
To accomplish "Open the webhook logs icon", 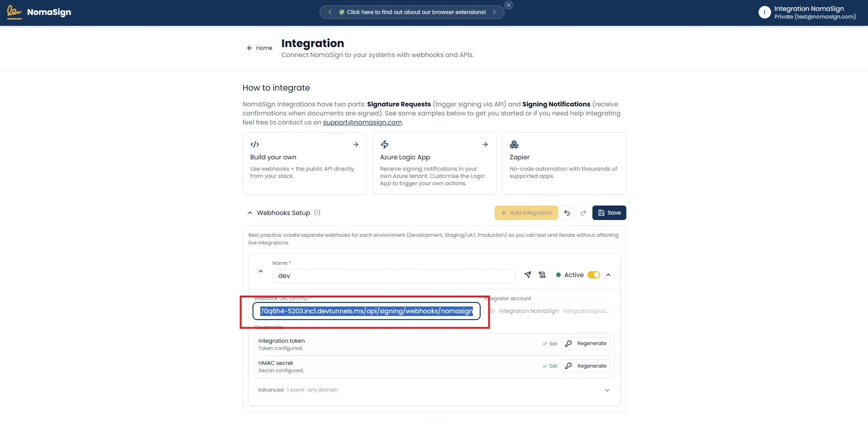I will [542, 275].
